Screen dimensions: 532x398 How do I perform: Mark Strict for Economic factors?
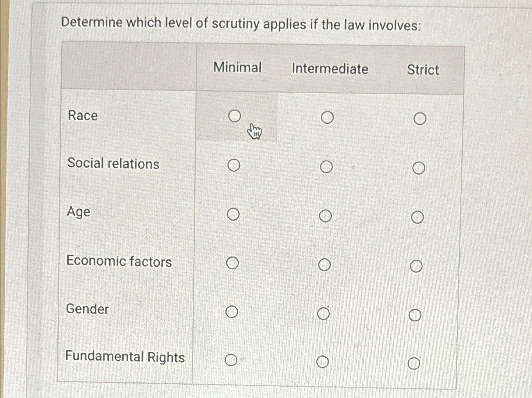click(x=416, y=266)
